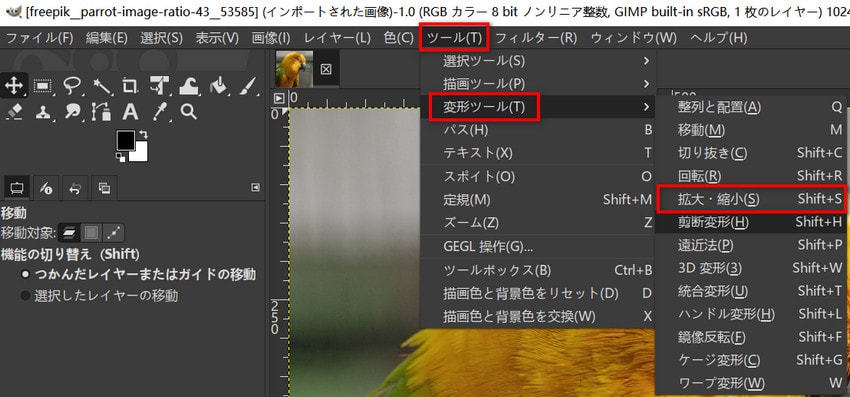Choose 剪断変形(H) shear entry
The height and width of the screenshot is (397, 850).
(x=751, y=222)
